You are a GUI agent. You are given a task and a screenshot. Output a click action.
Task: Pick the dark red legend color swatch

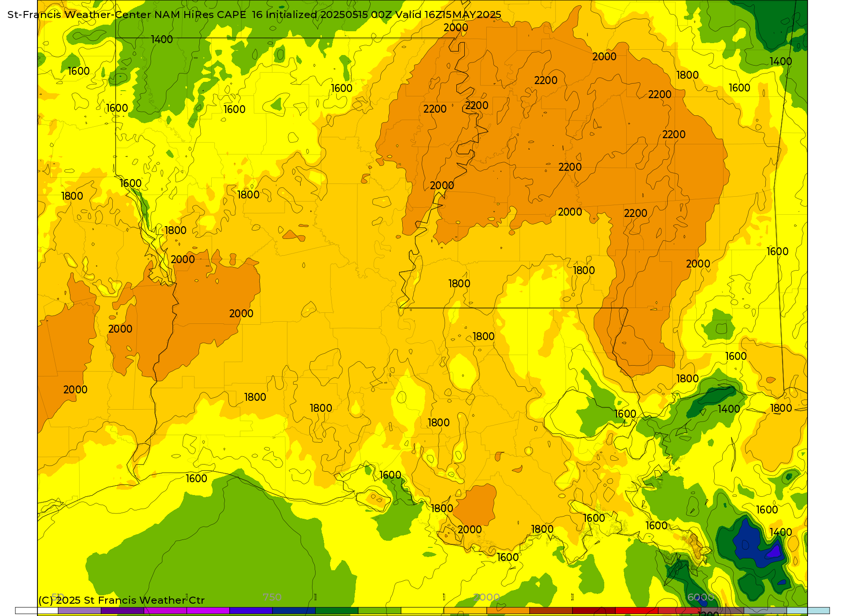pyautogui.click(x=594, y=610)
